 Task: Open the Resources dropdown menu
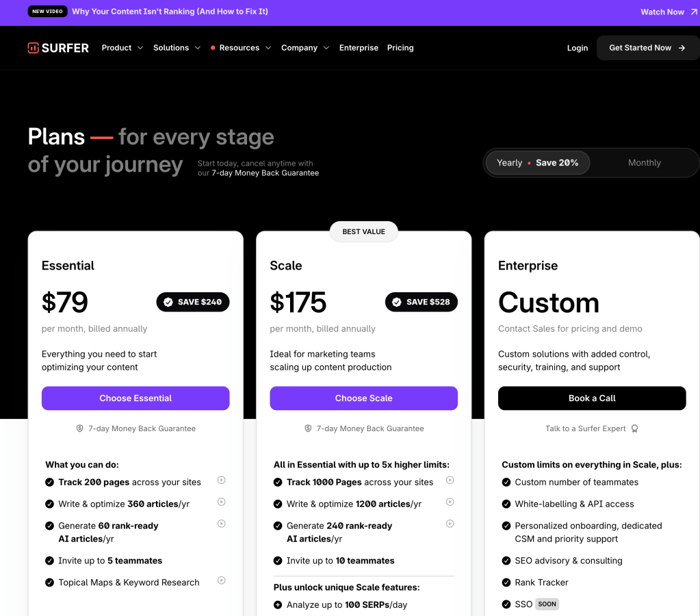click(x=241, y=48)
